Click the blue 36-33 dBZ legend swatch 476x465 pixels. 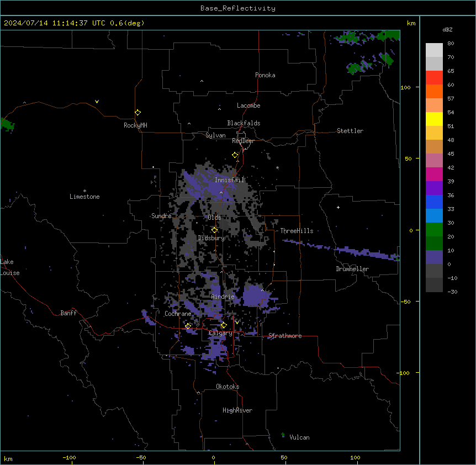[x=434, y=202]
